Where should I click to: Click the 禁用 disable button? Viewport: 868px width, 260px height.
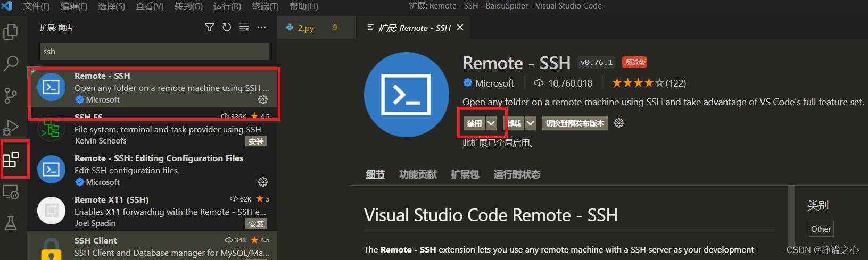474,123
